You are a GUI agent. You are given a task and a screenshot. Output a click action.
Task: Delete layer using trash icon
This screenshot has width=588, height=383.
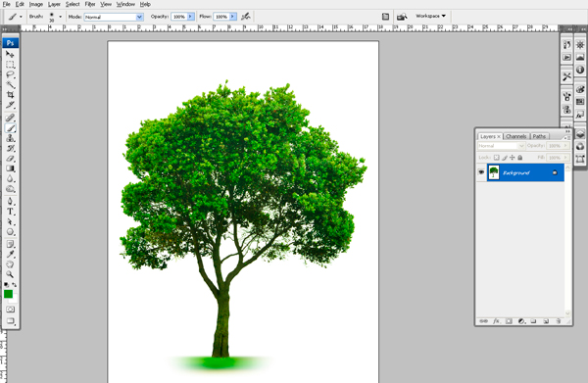coord(559,321)
